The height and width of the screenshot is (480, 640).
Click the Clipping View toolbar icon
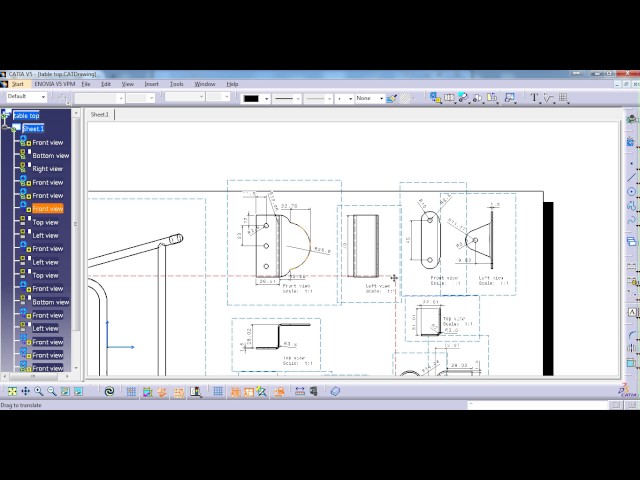477,98
